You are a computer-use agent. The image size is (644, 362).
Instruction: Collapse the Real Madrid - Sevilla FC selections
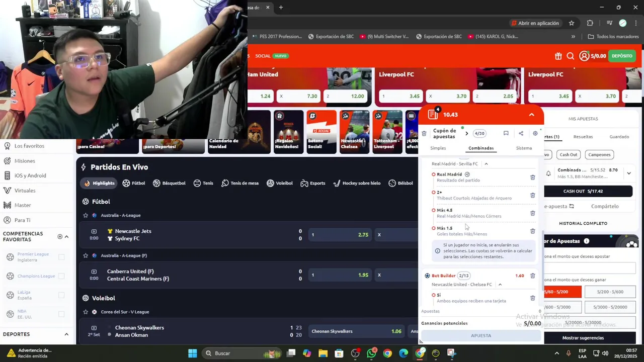click(x=486, y=164)
